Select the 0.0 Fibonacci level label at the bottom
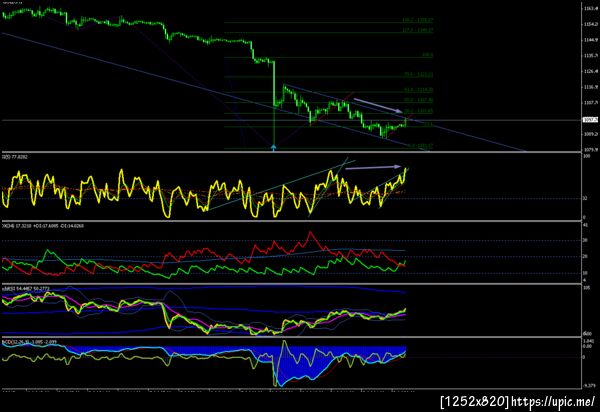600x412 pixels. click(420, 146)
